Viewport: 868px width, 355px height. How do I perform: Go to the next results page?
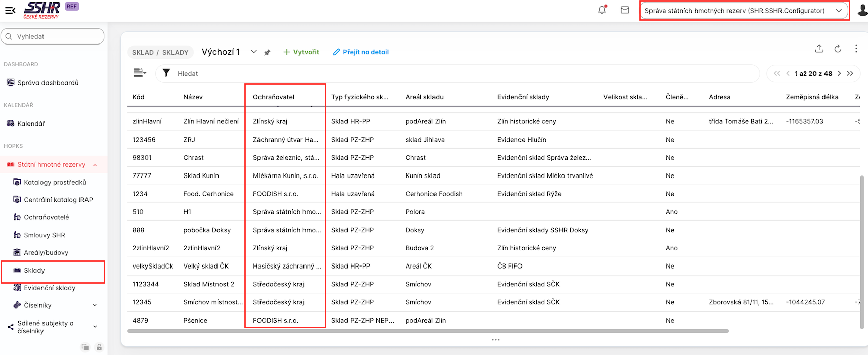click(x=839, y=73)
